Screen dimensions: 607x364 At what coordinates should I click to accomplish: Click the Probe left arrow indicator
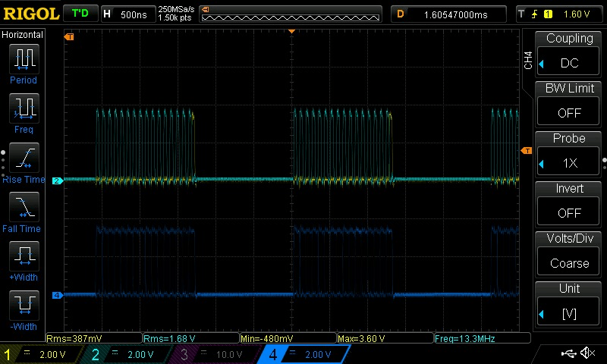tap(542, 164)
